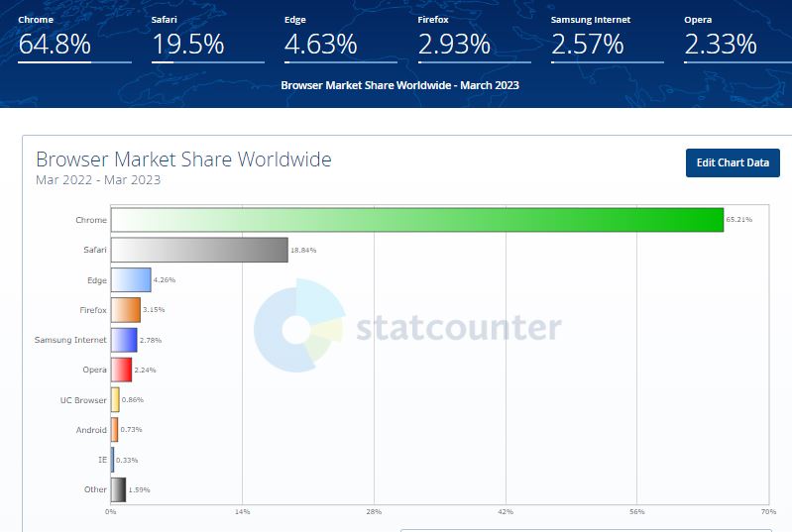This screenshot has width=792, height=532.
Task: Click the Browser Market Share Worldwide chart title
Action: tap(183, 160)
